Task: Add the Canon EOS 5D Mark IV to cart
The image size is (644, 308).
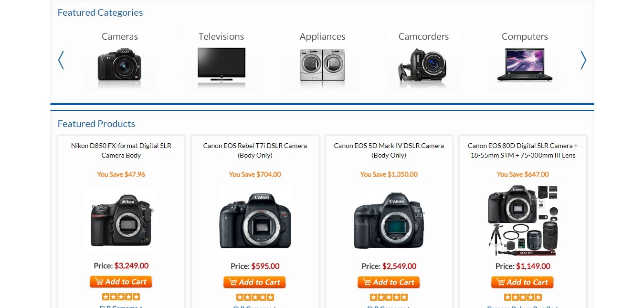Action: tap(389, 282)
